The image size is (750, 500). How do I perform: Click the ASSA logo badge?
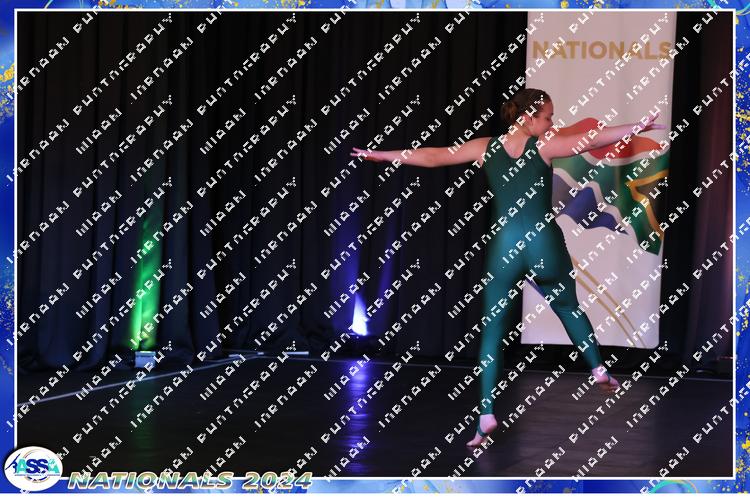click(33, 469)
